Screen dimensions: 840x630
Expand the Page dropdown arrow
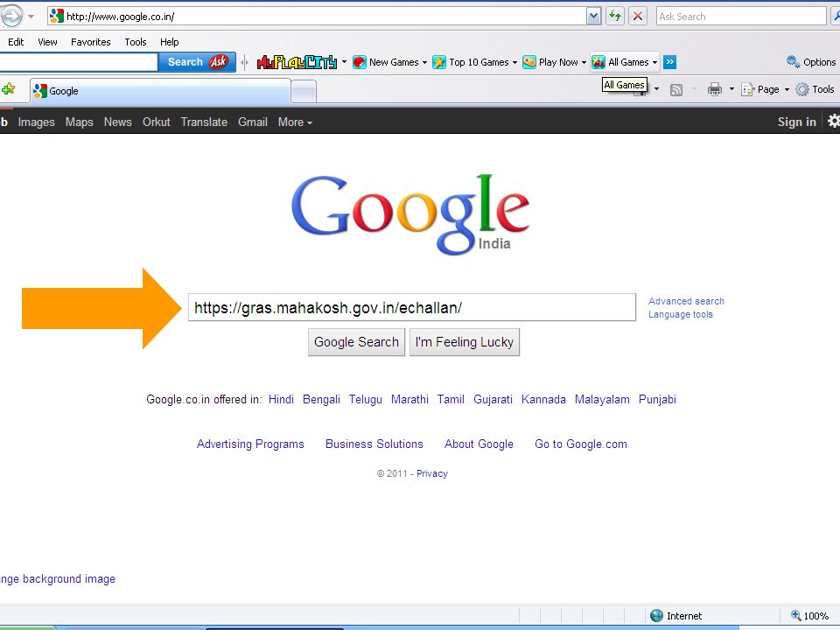coord(787,89)
